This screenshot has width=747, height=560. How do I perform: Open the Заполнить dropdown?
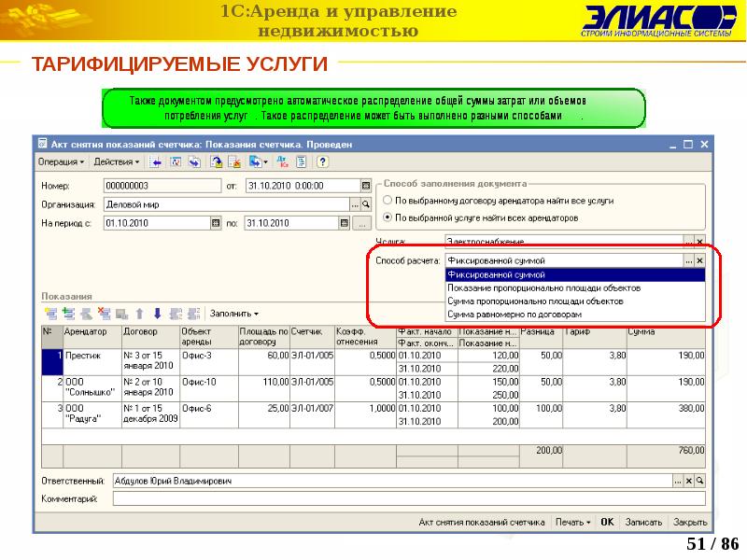[x=233, y=314]
